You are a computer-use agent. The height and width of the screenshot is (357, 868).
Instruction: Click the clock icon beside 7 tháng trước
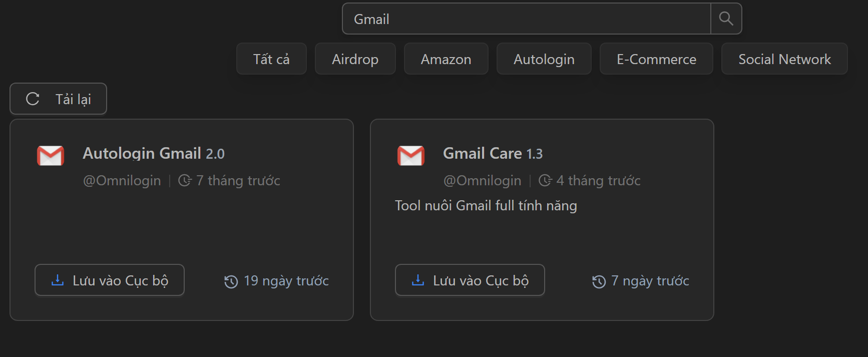(185, 181)
